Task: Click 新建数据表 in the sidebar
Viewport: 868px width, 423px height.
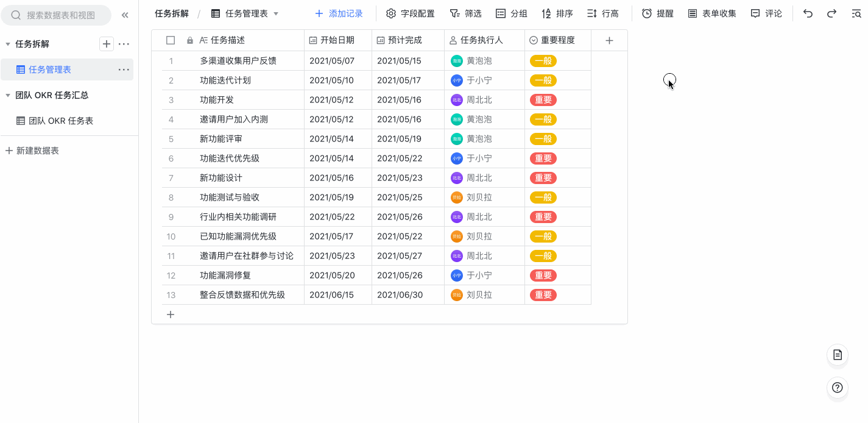Action: pos(32,151)
